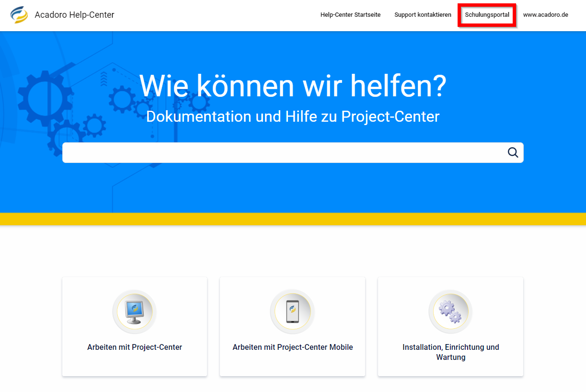Open 'Arbeiten mit Project-Center Mobile' title link
This screenshot has width=586, height=392.
[x=292, y=347]
